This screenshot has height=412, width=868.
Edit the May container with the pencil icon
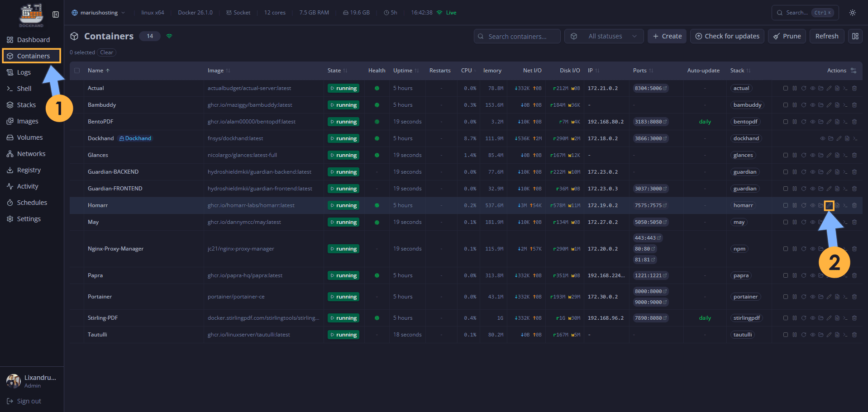[830, 222]
